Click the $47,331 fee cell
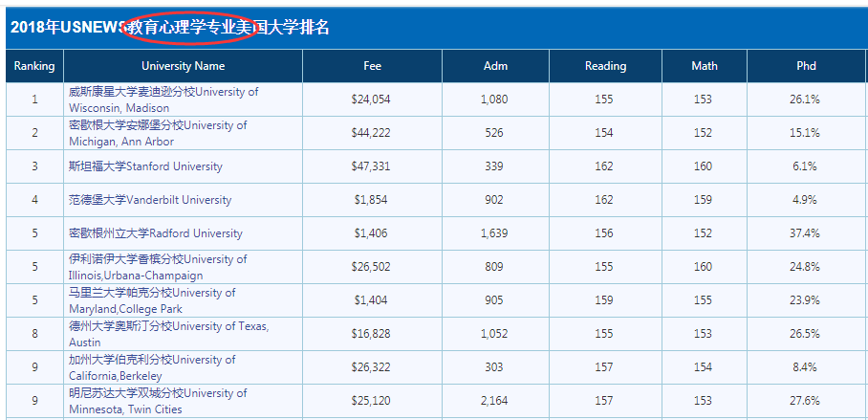This screenshot has width=868, height=420. coord(371,166)
